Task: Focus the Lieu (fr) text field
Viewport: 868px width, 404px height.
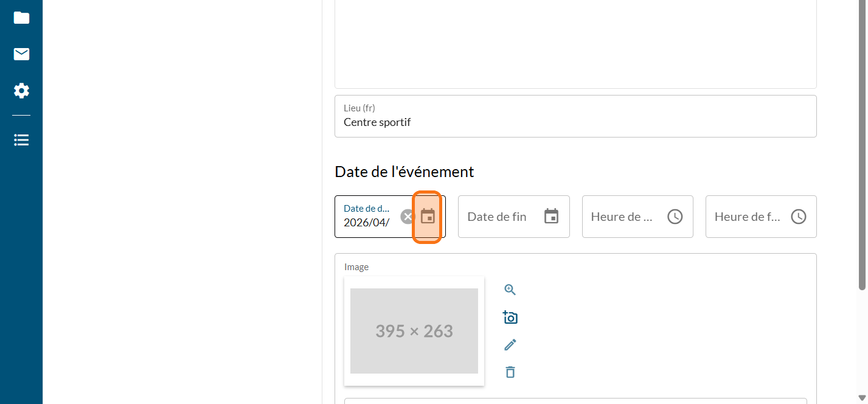Action: click(x=575, y=122)
